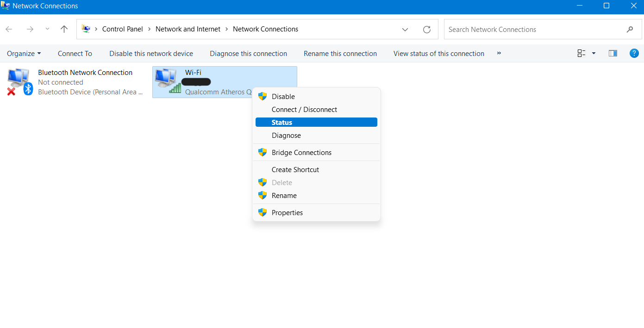Viewport: 644px width, 328px height.
Task: Click Rename this connection in toolbar
Action: (340, 54)
